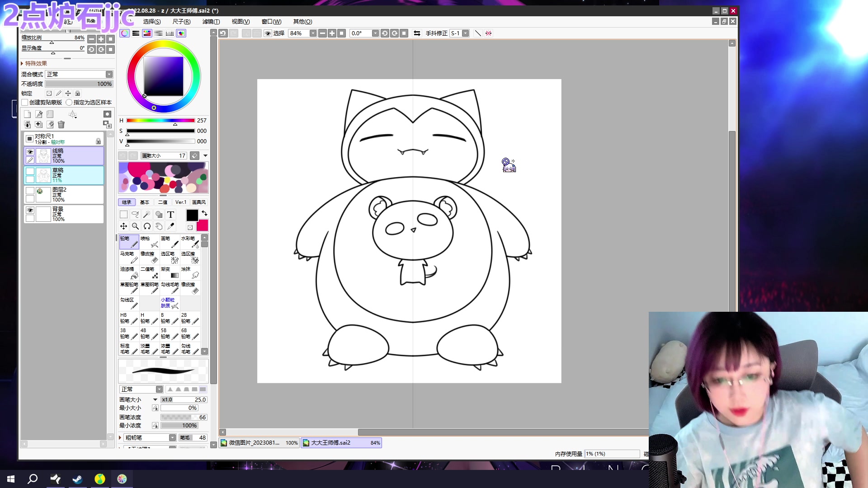Select the 油漆桶 paint bucket tool
This screenshot has width=868, height=488.
tap(129, 272)
